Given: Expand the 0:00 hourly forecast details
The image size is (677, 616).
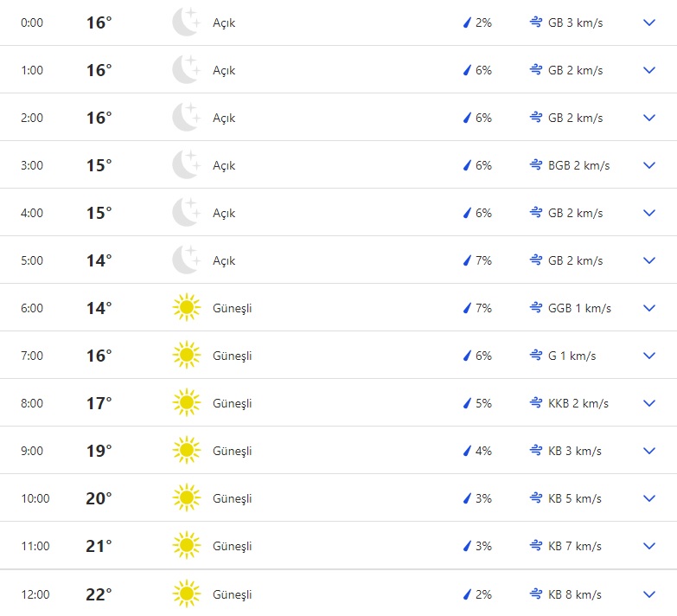Looking at the screenshot, I should 649,22.
